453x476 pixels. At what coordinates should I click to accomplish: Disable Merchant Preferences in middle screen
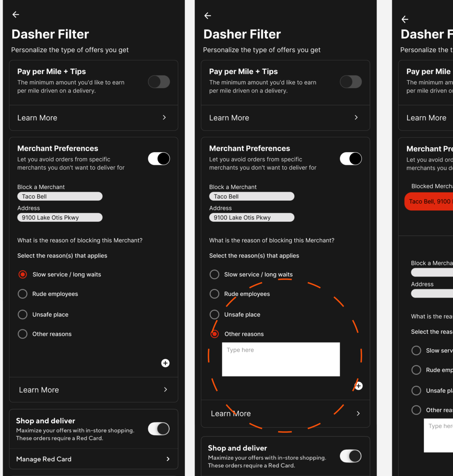pyautogui.click(x=351, y=159)
